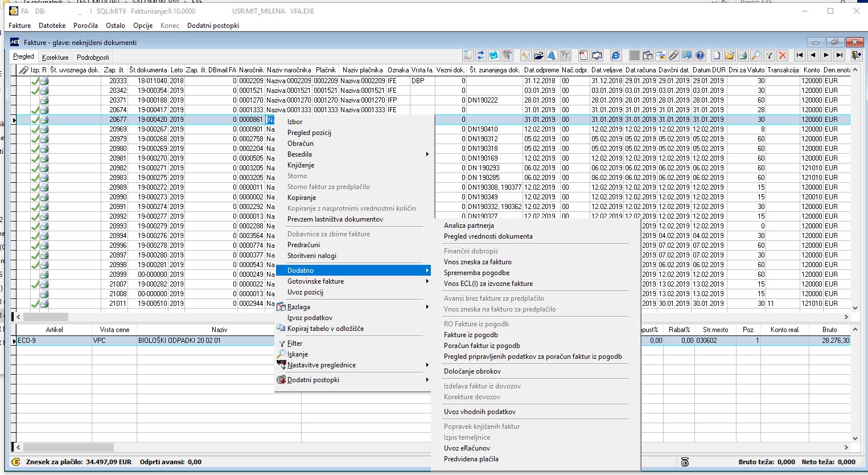Screen dimensions: 868x475
Task: Click the Konto column header
Action: point(812,70)
